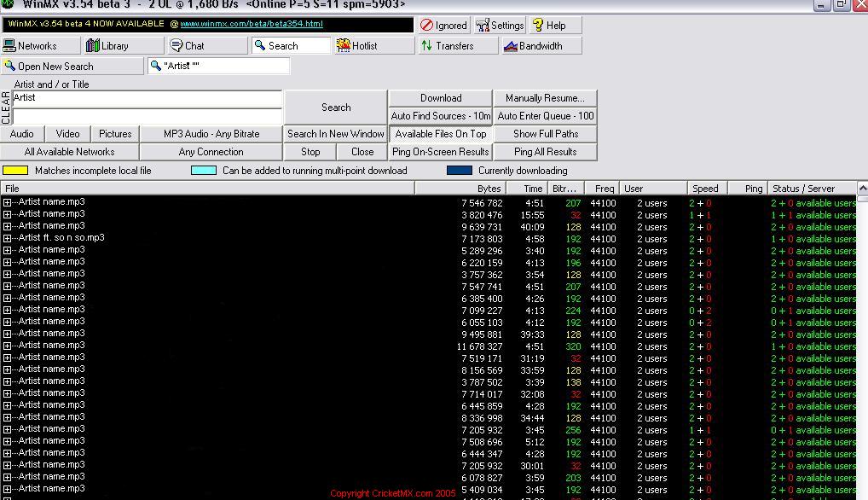Click the yellow incomplete-file legend swatch
Screen dimensions: 868x500
[15, 171]
